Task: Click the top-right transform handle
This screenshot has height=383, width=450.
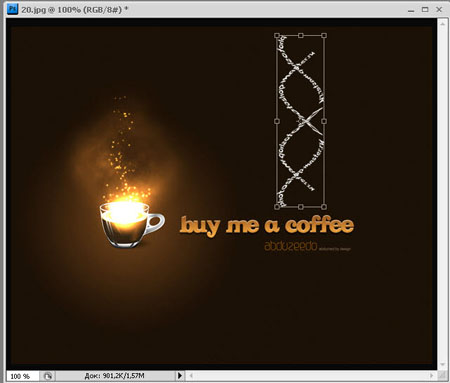Action: coord(324,35)
